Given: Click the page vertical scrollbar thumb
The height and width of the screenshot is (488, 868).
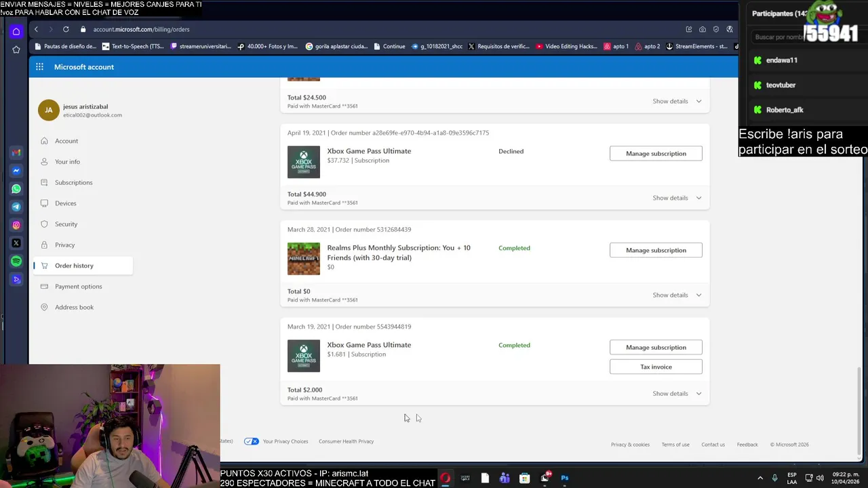Looking at the screenshot, I should (x=860, y=410).
